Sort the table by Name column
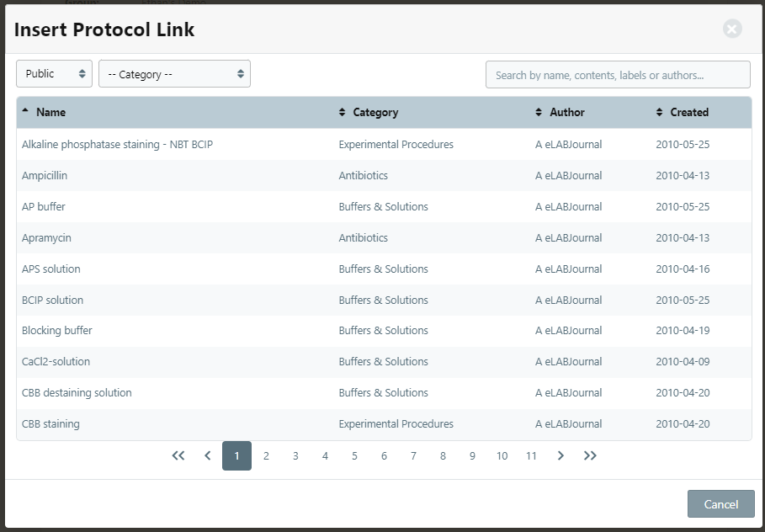This screenshot has height=532, width=765. (50, 112)
